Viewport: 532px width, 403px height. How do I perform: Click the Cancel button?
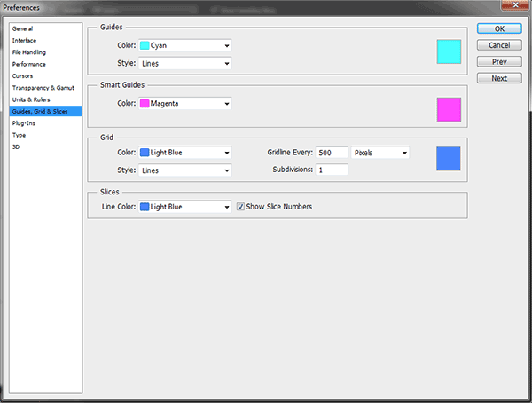499,45
